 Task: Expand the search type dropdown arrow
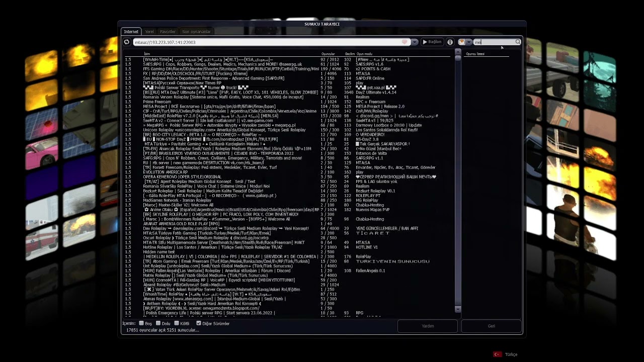pos(469,42)
